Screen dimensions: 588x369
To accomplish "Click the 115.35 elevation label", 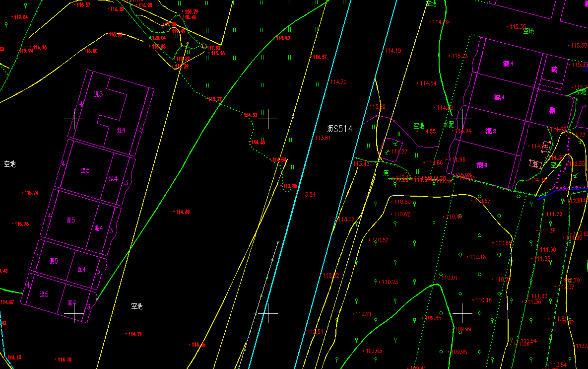I will (518, 27).
